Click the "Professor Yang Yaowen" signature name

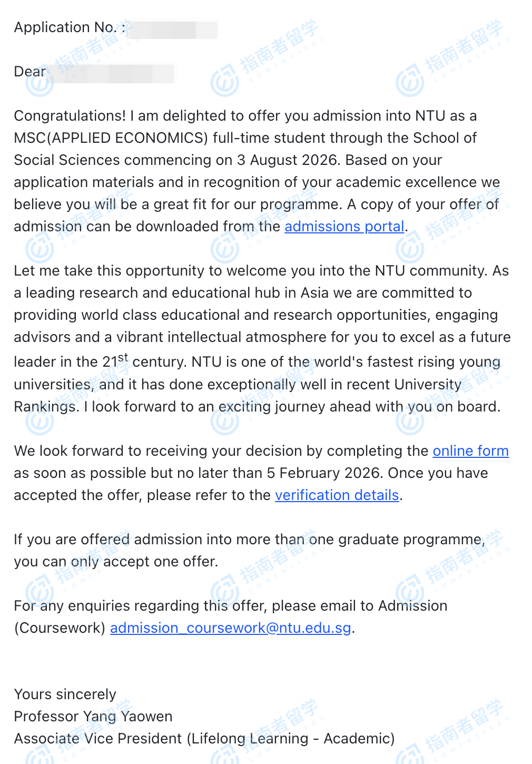(x=93, y=717)
